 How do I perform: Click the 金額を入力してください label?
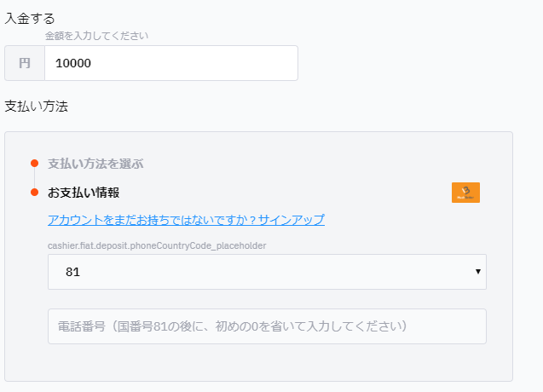(x=96, y=36)
